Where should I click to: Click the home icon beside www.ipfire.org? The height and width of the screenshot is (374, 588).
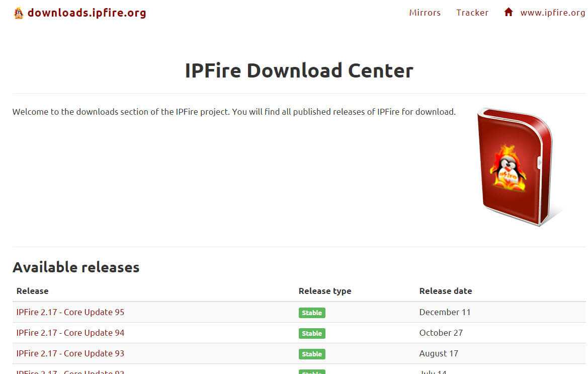[x=509, y=13]
